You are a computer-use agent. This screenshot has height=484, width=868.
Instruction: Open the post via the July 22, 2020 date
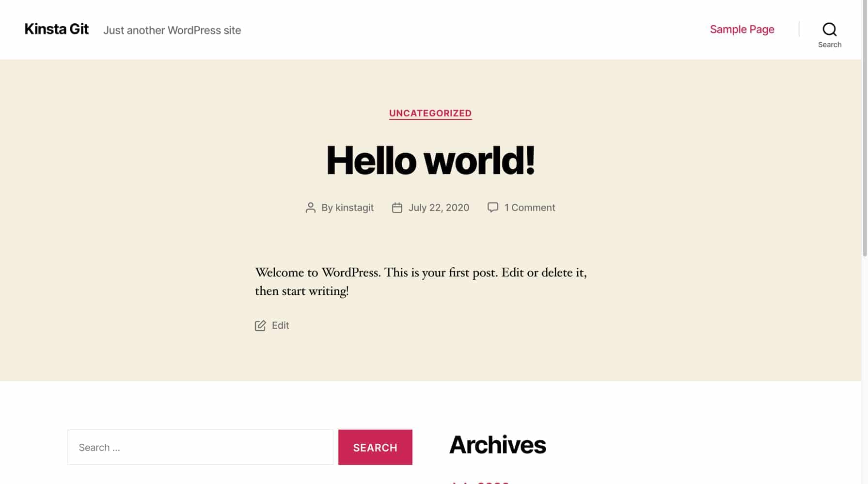[x=438, y=207]
